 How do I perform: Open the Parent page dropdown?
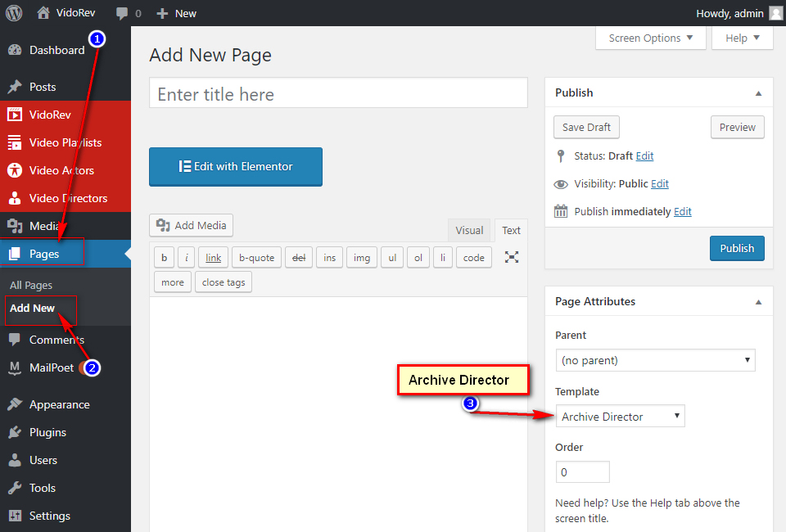click(x=655, y=360)
